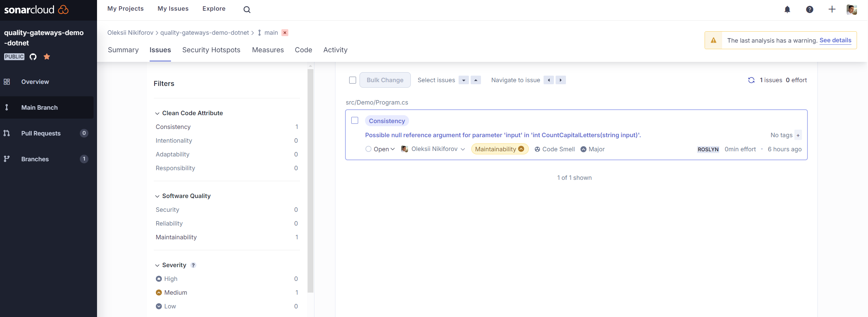Screen dimensions: 868x317
Task: Click the src/Demo/Program.cs file path
Action: [377, 102]
